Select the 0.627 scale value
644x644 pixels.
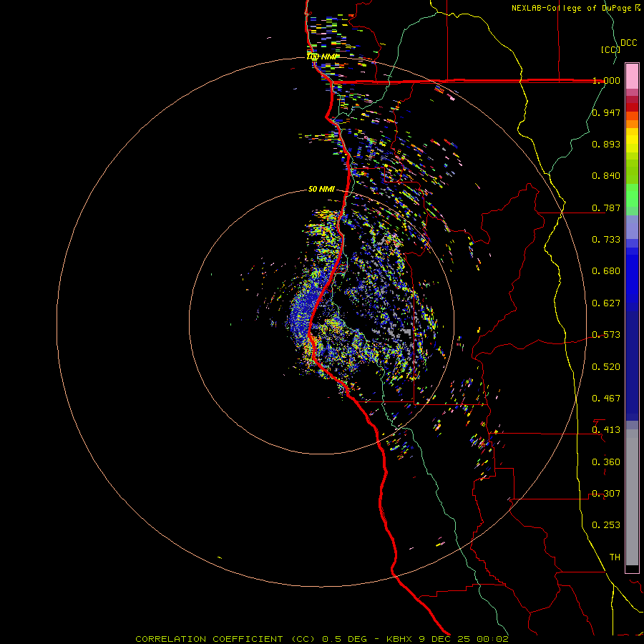(606, 303)
